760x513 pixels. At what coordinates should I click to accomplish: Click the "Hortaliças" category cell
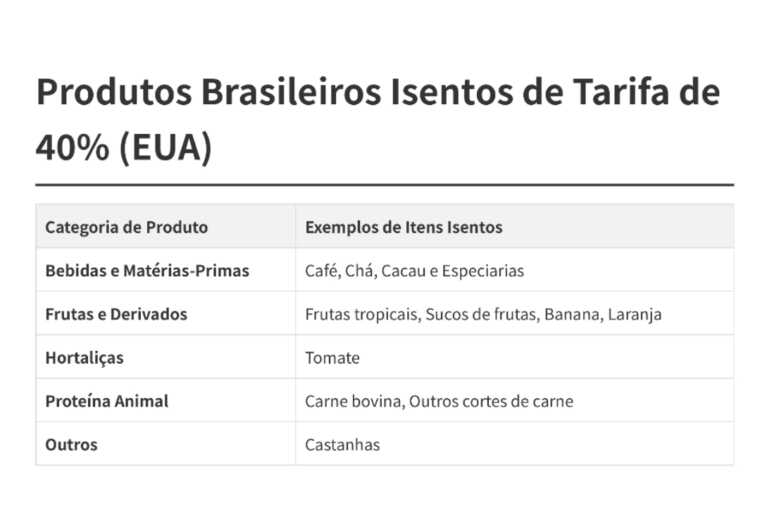click(84, 358)
